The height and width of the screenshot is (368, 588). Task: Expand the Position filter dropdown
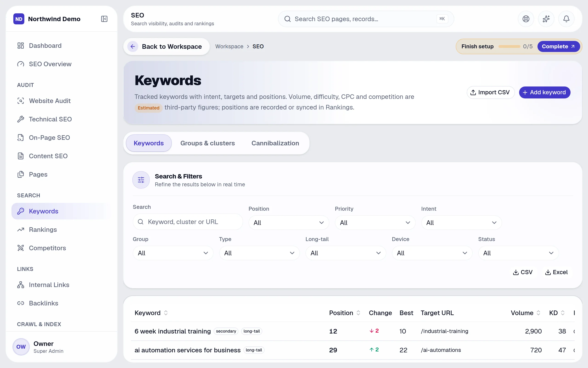coord(289,223)
